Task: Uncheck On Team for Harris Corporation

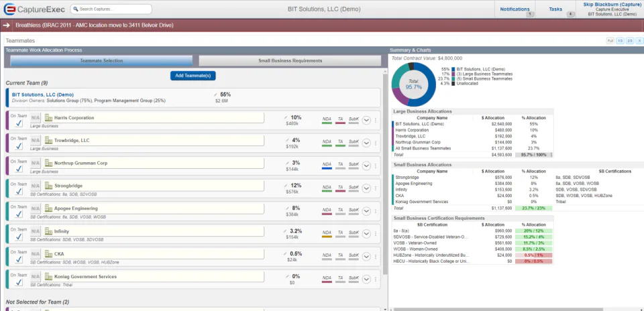Action: tap(19, 123)
